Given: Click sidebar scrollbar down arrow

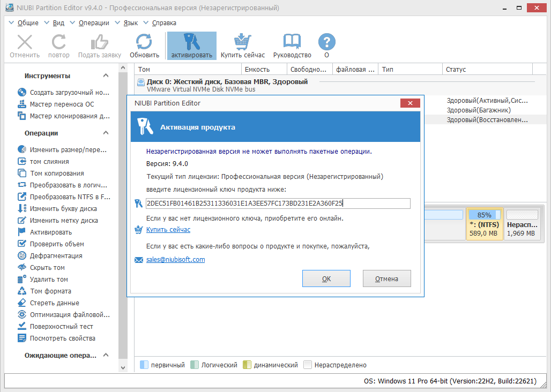Looking at the screenshot, I should (123, 368).
